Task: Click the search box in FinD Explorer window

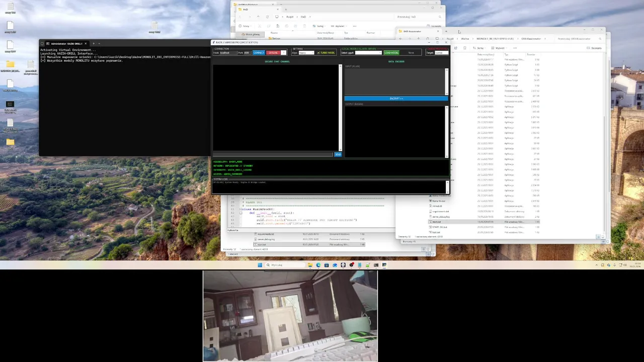Action: point(419,17)
